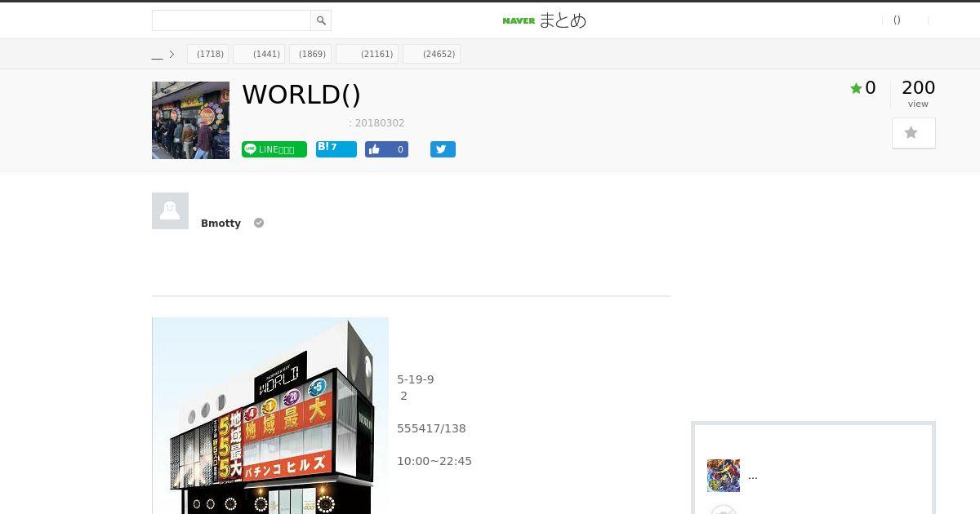980x514 pixels.
Task: Click the hours text 10:00~22:45
Action: click(x=434, y=461)
